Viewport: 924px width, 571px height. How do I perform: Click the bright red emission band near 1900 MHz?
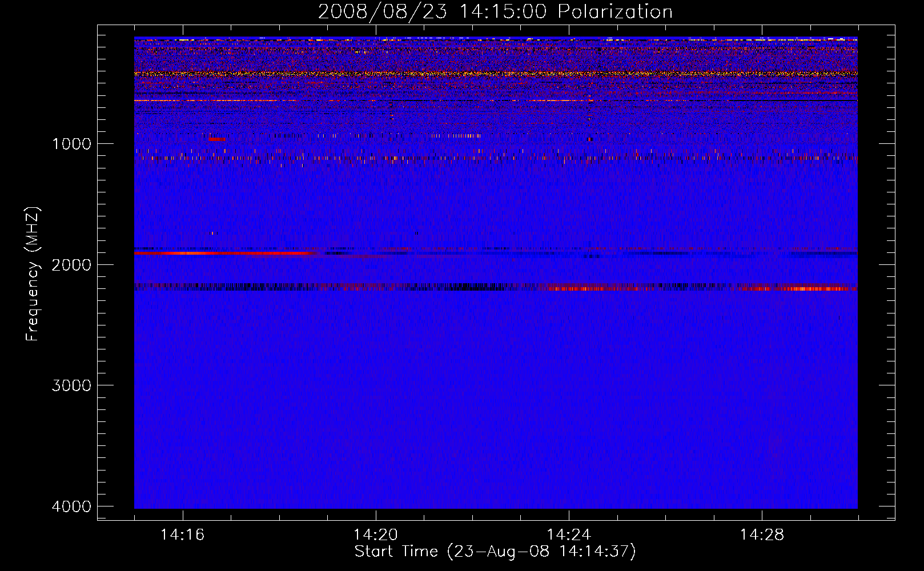click(x=226, y=253)
